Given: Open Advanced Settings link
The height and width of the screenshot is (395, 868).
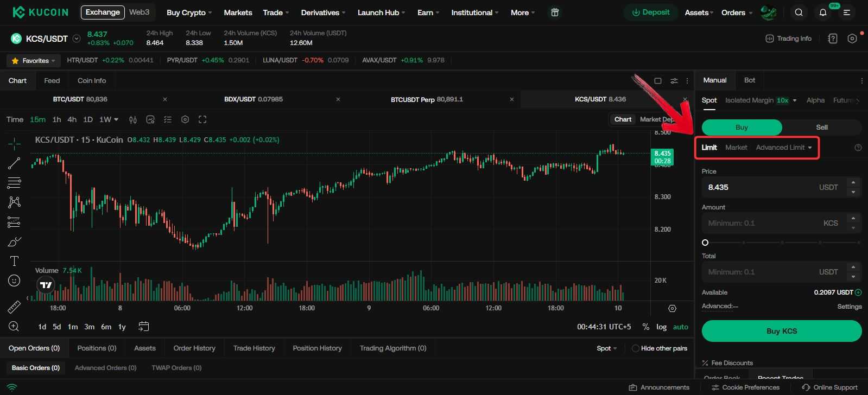Looking at the screenshot, I should pyautogui.click(x=850, y=307).
